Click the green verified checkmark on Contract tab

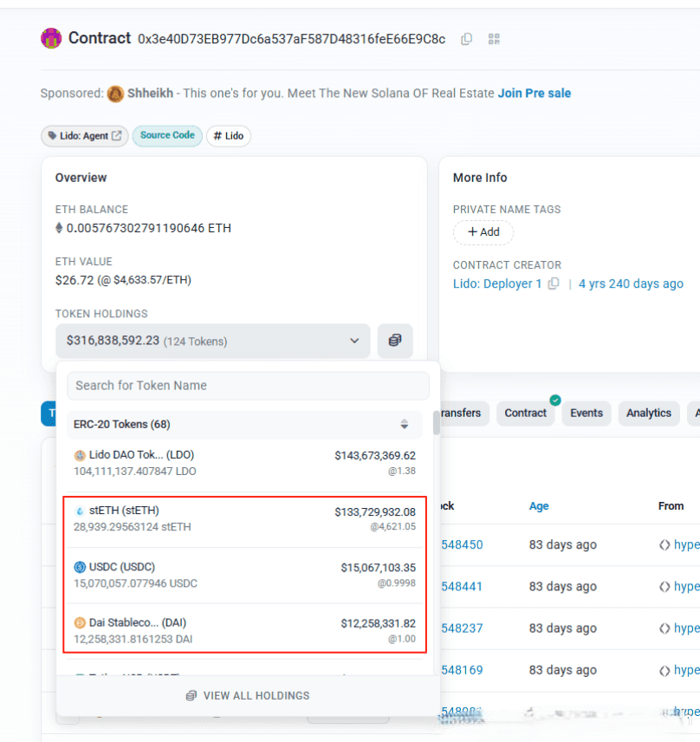pyautogui.click(x=555, y=400)
